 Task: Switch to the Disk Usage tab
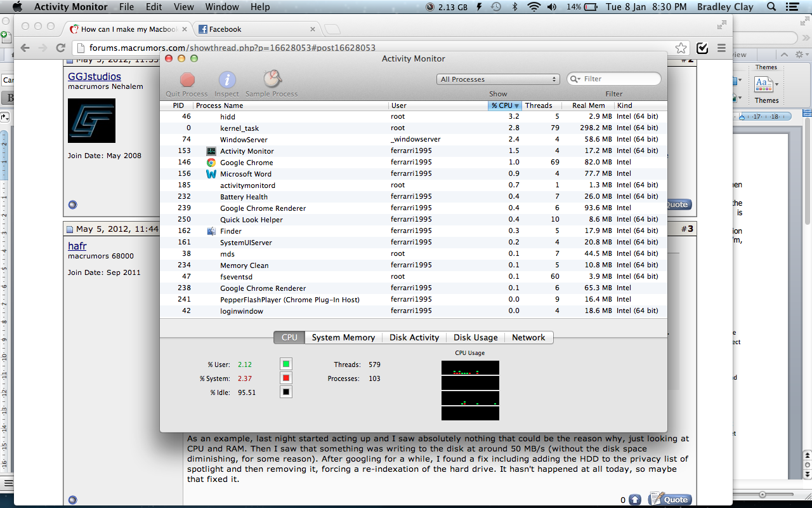[476, 337]
